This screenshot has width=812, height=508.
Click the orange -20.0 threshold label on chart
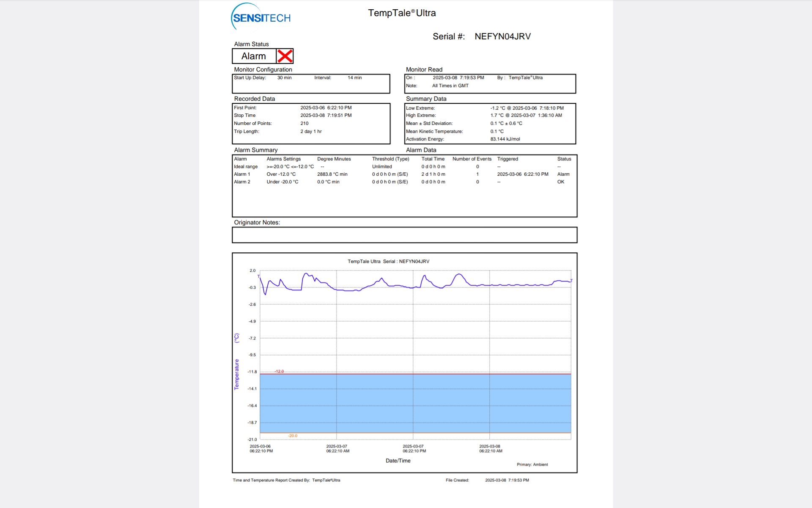[293, 436]
